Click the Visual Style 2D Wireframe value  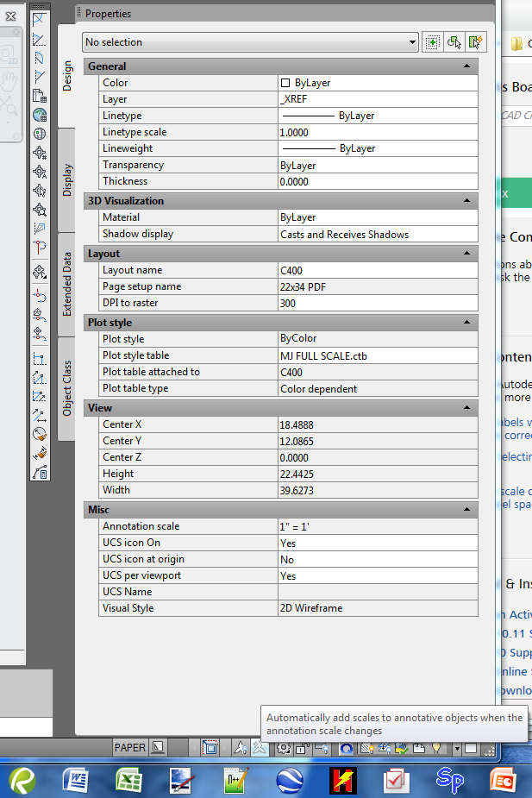pos(378,608)
